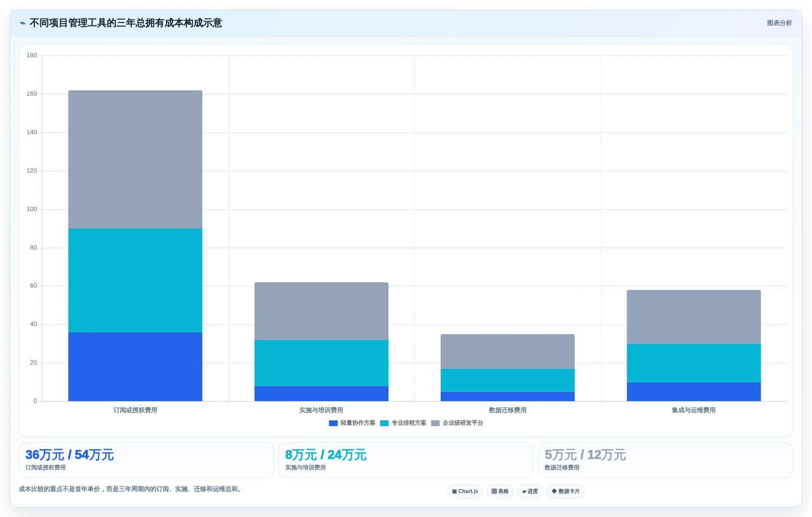
Task: Click the cyan segment of the 订阅或授权费用 bar
Action: [135, 280]
